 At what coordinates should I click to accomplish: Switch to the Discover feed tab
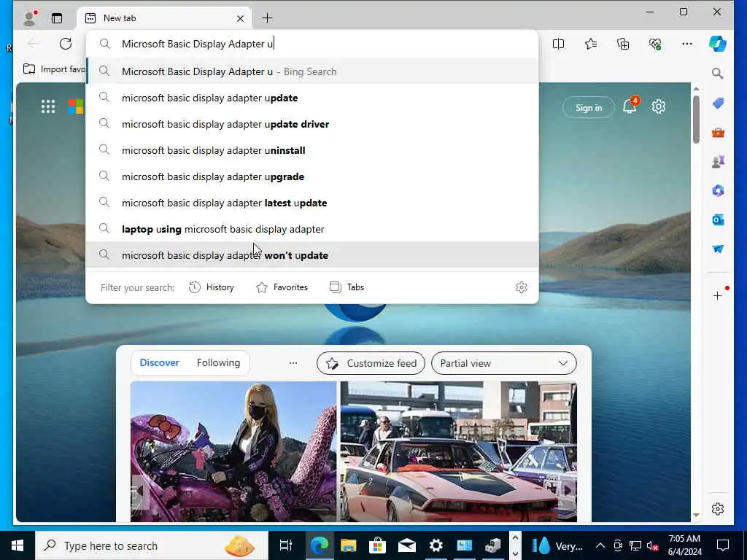point(159,363)
